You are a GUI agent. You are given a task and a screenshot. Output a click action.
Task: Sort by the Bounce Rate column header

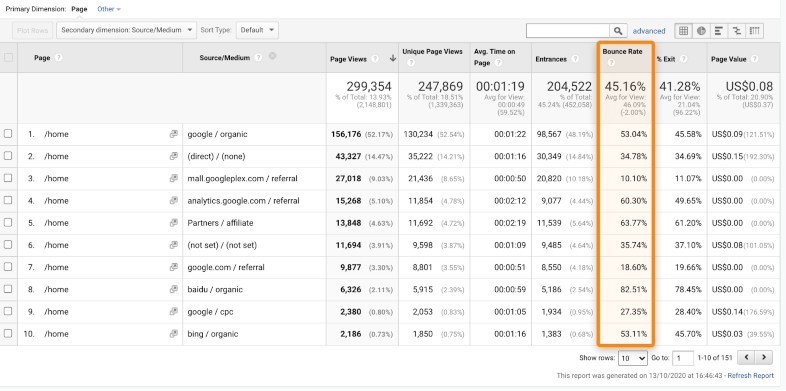(622, 52)
